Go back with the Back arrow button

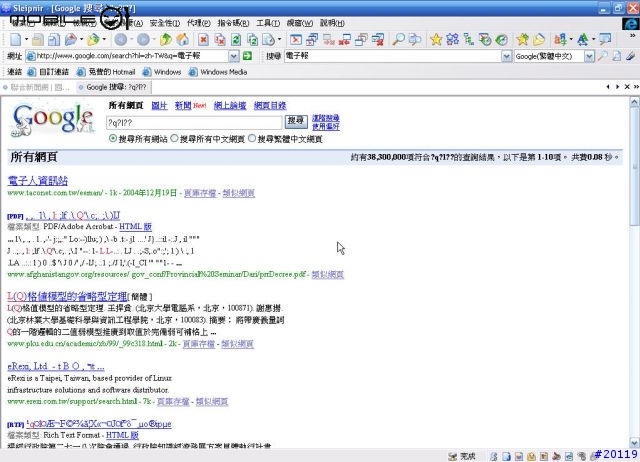[x=120, y=40]
